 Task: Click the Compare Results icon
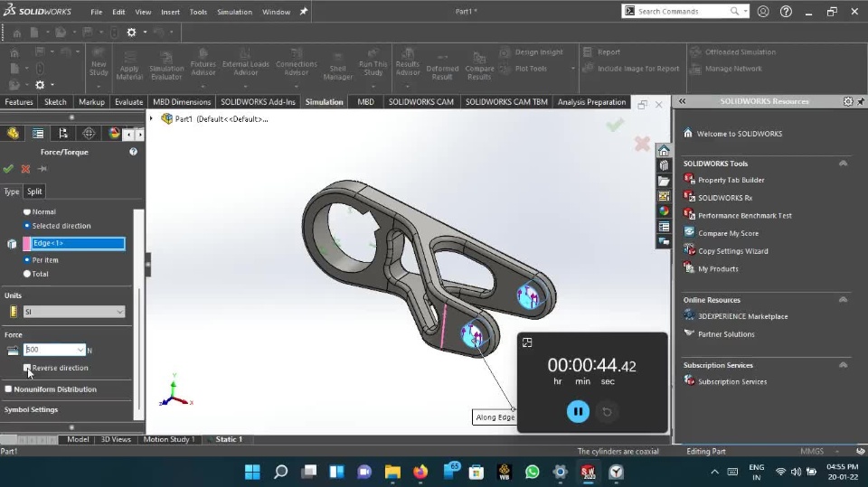479,66
